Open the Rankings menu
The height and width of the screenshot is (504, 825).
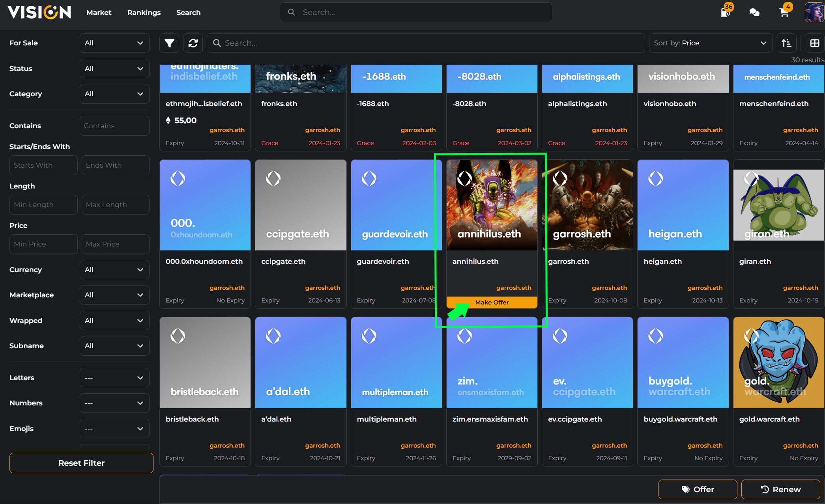[144, 13]
